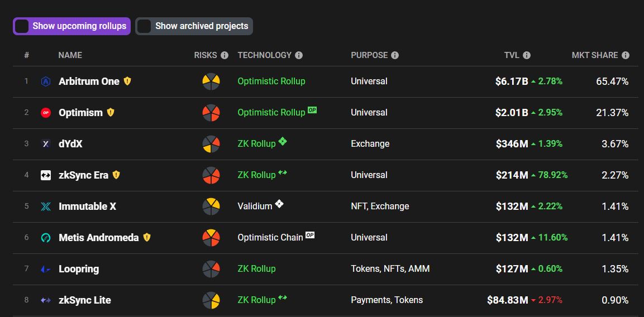644x317 pixels.
Task: Click the StarkEx badge in dYdX row
Action: (x=283, y=141)
